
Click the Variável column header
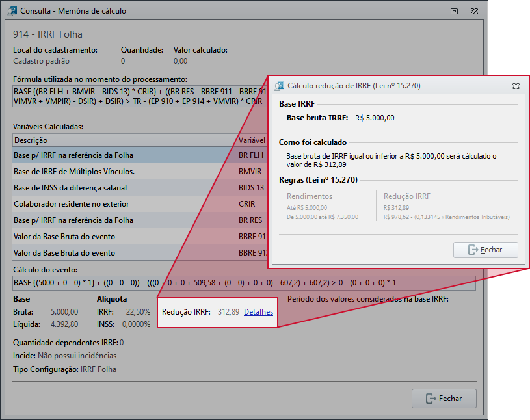pos(252,140)
